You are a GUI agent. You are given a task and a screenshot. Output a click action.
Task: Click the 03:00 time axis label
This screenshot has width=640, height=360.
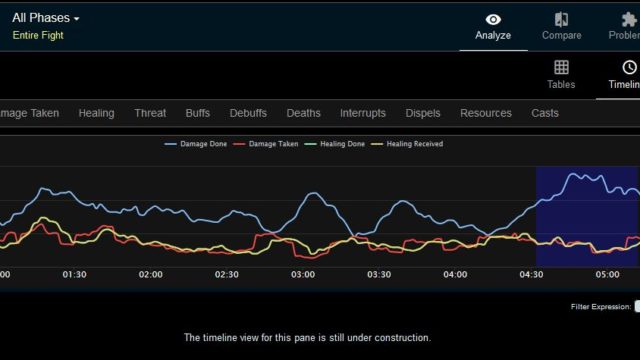pyautogui.click(x=303, y=275)
